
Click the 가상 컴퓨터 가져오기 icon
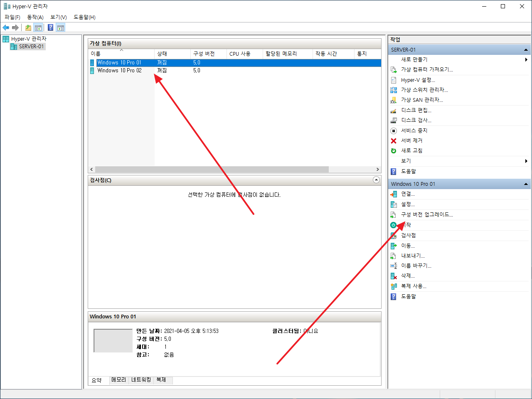point(394,70)
